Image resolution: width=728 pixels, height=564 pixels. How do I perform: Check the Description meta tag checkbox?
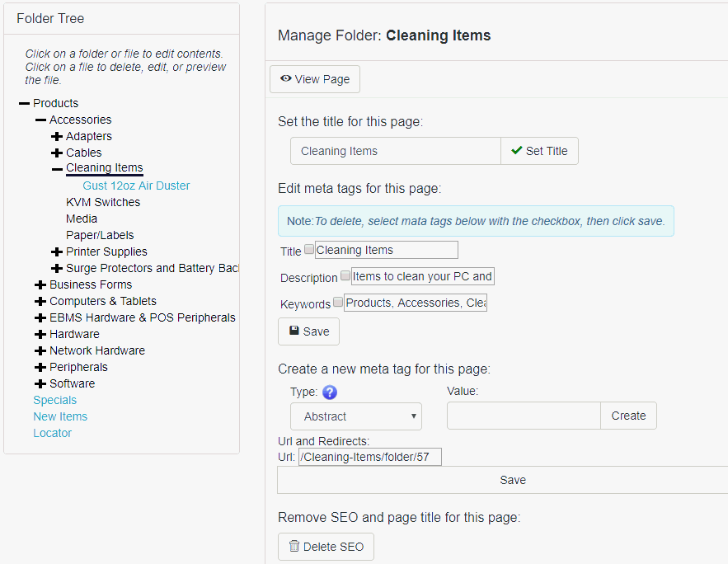tap(345, 275)
